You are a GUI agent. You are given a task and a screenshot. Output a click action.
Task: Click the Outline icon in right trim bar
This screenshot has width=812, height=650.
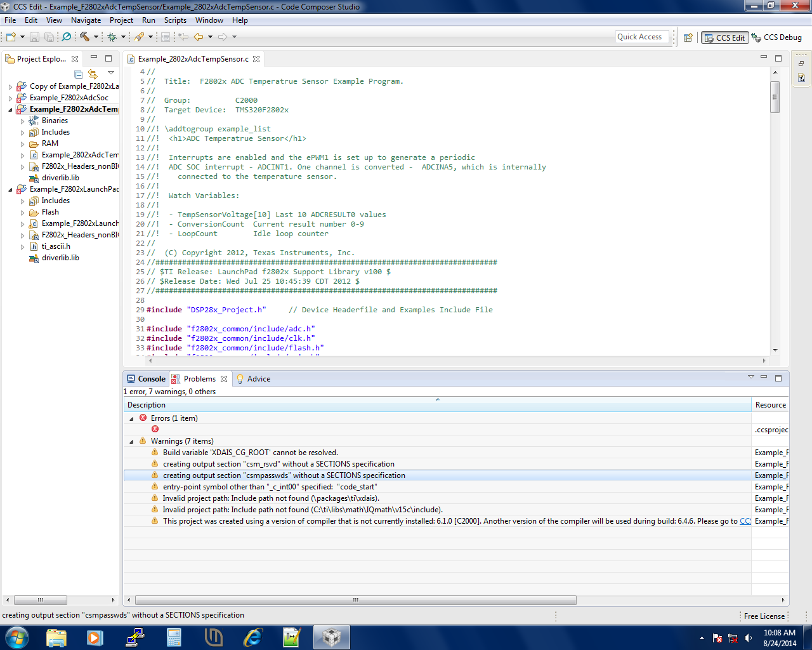pyautogui.click(x=801, y=77)
